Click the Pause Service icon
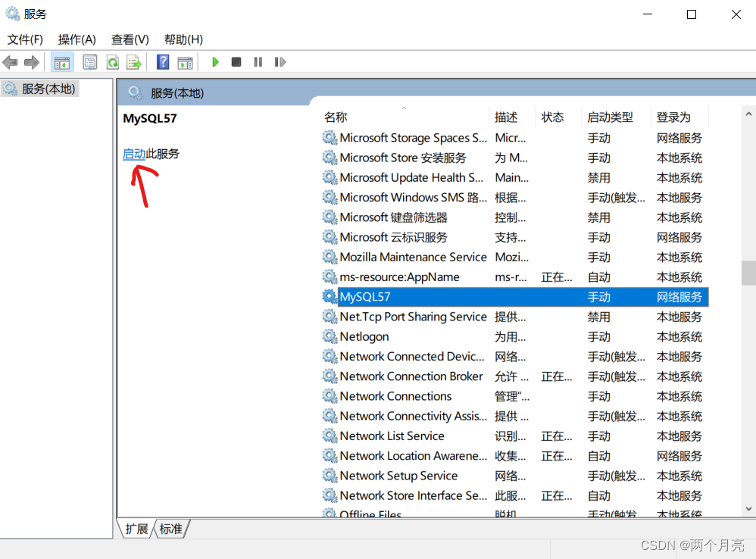Screen dimensions: 756x559 tap(258, 62)
